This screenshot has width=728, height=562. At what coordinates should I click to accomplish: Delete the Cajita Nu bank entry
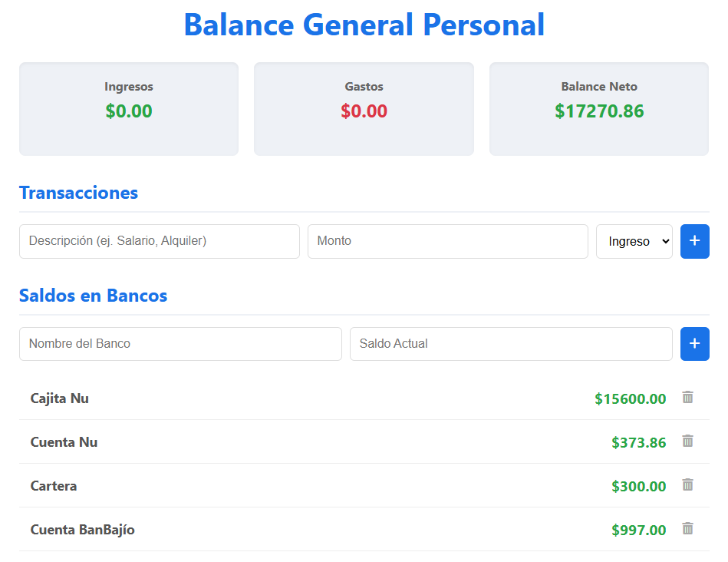click(x=687, y=398)
